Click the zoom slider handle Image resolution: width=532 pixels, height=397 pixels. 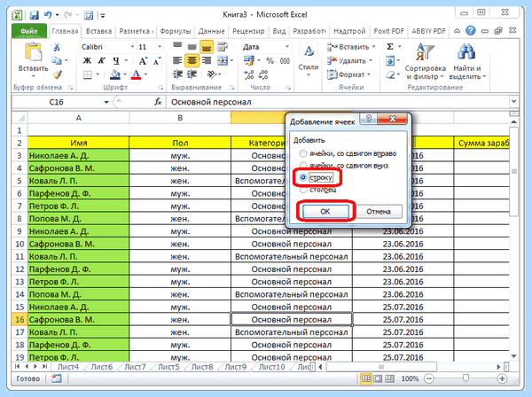coord(465,378)
